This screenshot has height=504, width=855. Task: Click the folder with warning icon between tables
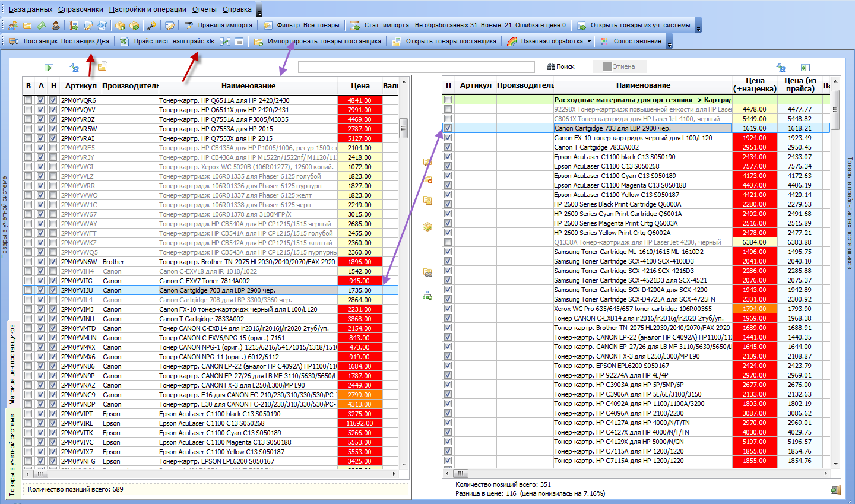[x=427, y=201]
